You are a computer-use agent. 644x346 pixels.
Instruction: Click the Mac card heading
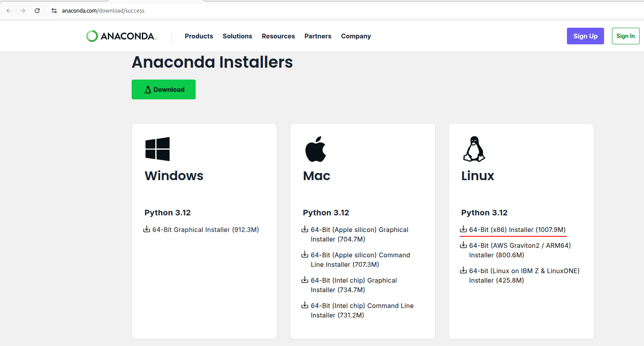click(x=317, y=176)
